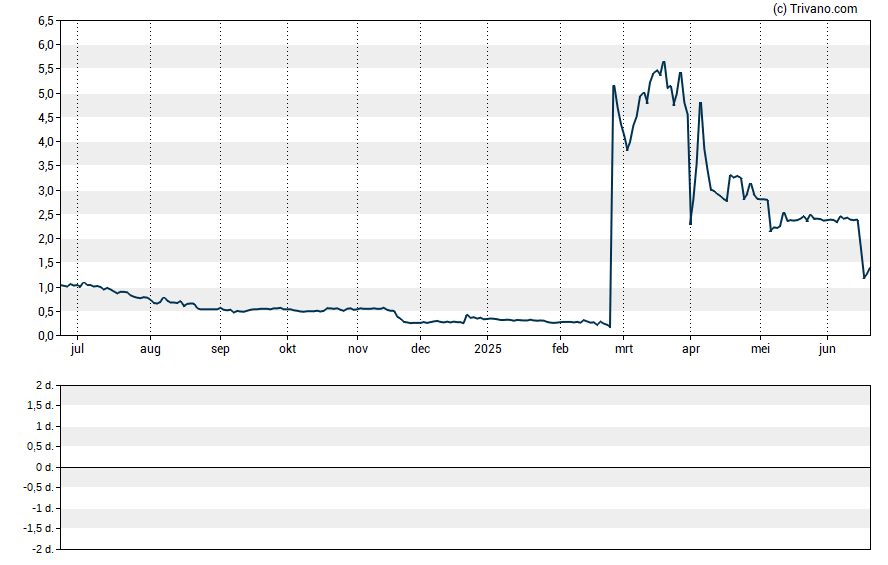Click the '0,5 d.' label on lower chart
The height and width of the screenshot is (565, 888).
pos(41,447)
